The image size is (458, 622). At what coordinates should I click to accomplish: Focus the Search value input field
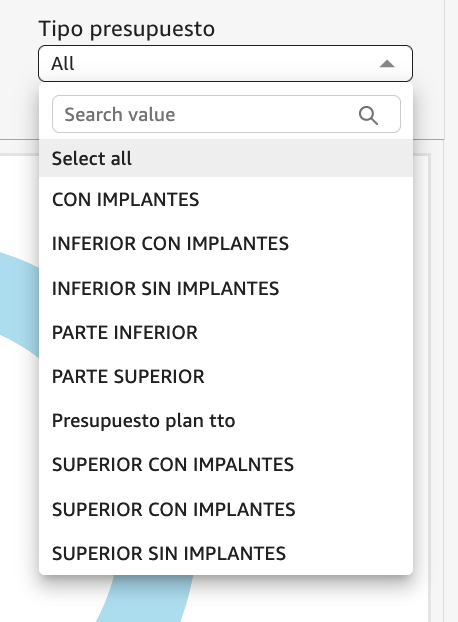(226, 114)
